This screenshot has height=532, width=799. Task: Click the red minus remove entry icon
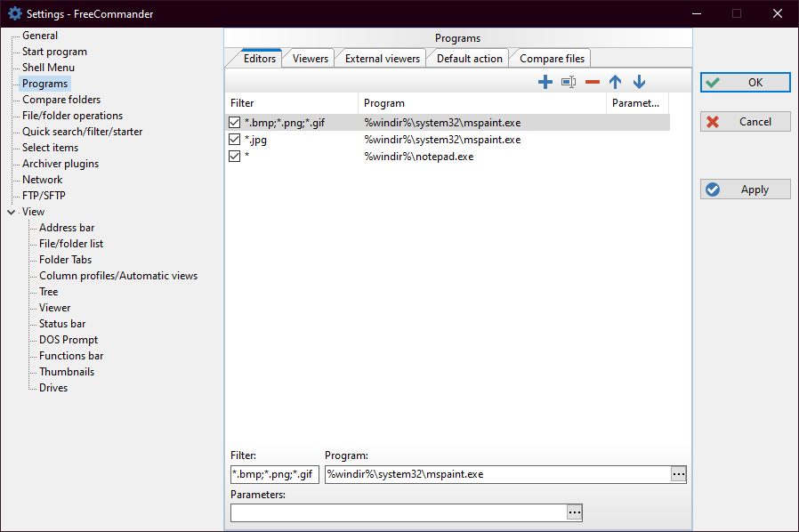coord(593,83)
